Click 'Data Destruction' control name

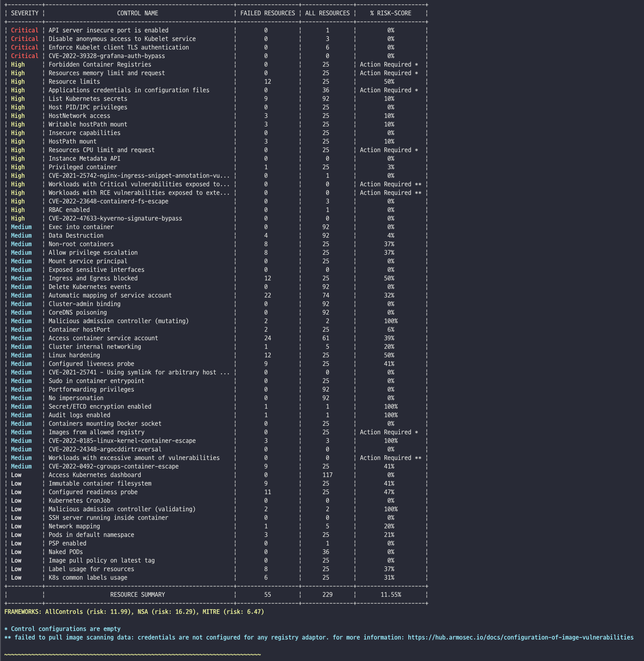pyautogui.click(x=76, y=236)
